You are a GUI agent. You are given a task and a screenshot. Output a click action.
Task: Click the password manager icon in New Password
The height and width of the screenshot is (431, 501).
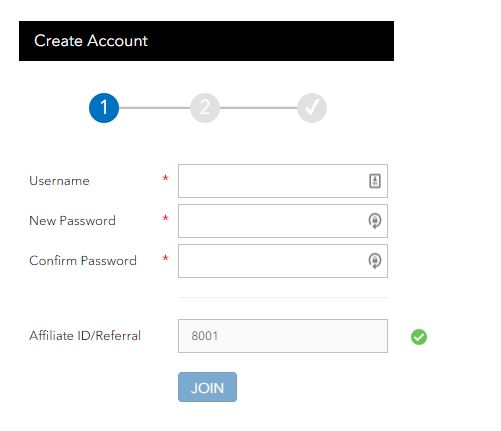click(375, 221)
